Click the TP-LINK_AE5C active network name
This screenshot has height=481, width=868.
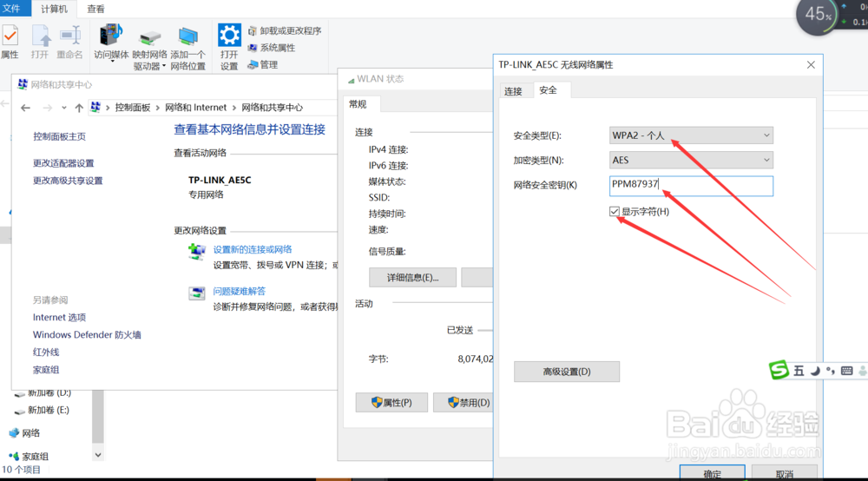(x=220, y=180)
